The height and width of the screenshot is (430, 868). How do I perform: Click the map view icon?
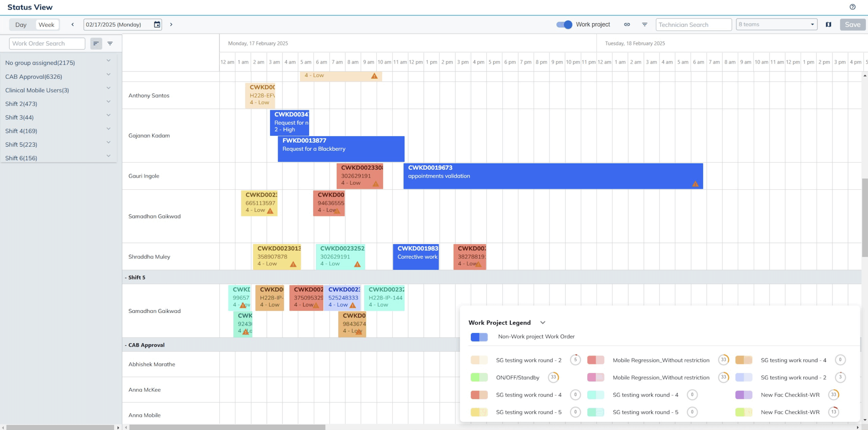coord(828,24)
